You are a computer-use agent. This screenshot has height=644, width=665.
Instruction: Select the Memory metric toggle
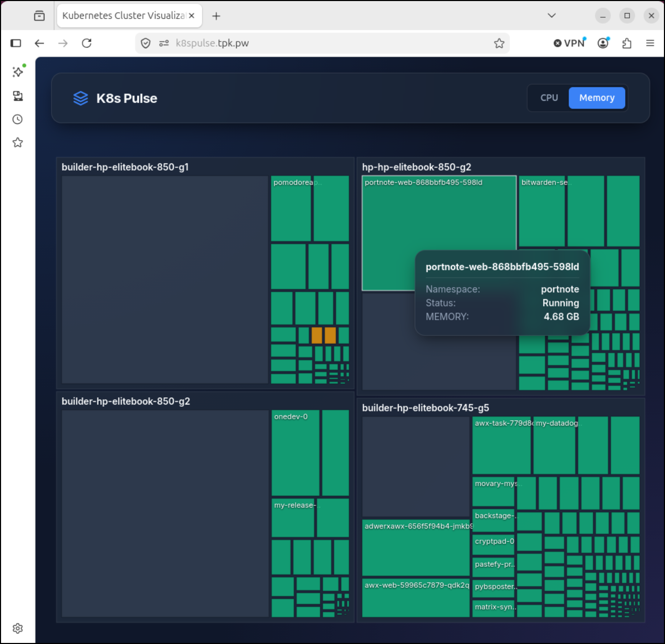[597, 98]
